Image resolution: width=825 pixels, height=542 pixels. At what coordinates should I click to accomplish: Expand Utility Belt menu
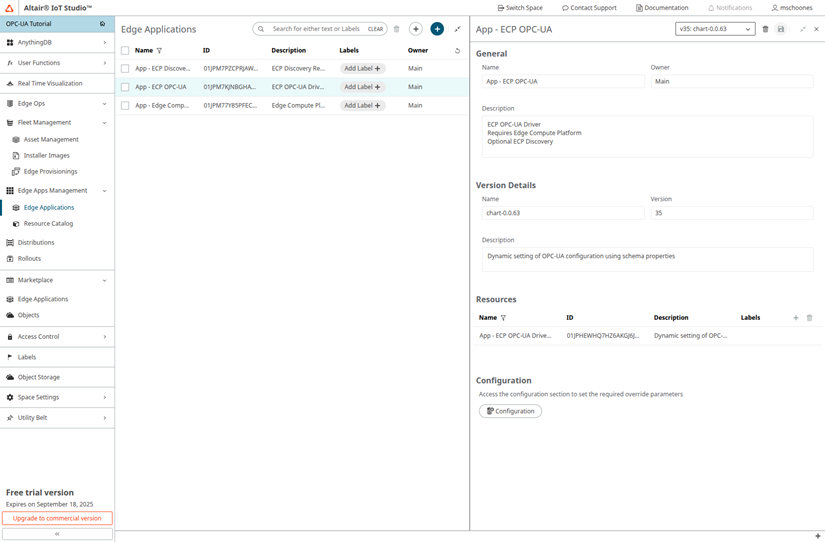(57, 418)
